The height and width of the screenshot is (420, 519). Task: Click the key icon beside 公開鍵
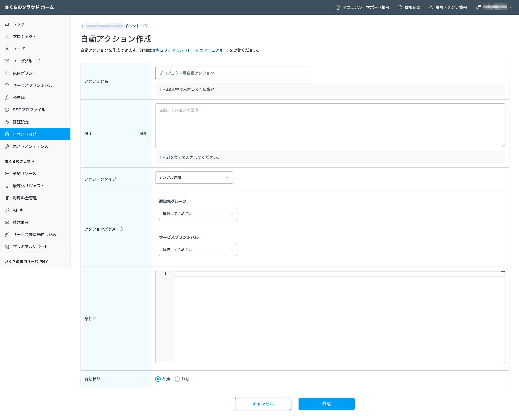tap(7, 97)
